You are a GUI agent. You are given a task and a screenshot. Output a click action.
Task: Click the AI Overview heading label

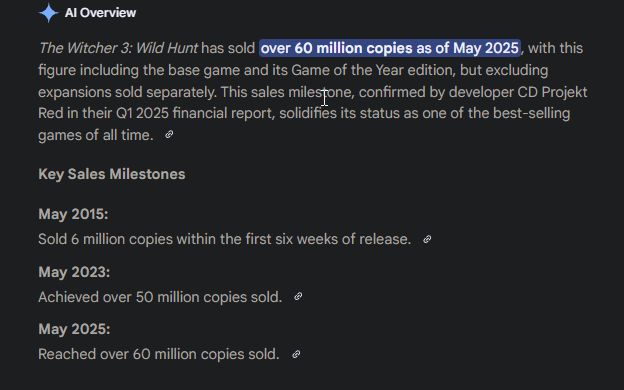(100, 13)
